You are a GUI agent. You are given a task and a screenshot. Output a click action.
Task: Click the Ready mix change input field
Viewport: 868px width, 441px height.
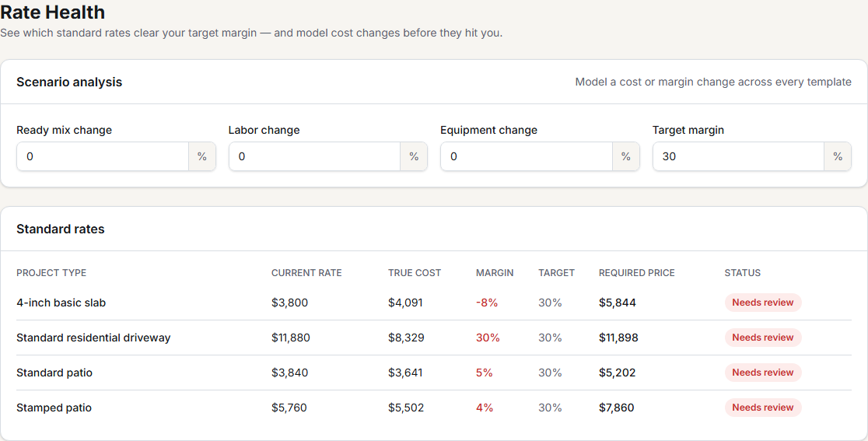(x=103, y=156)
